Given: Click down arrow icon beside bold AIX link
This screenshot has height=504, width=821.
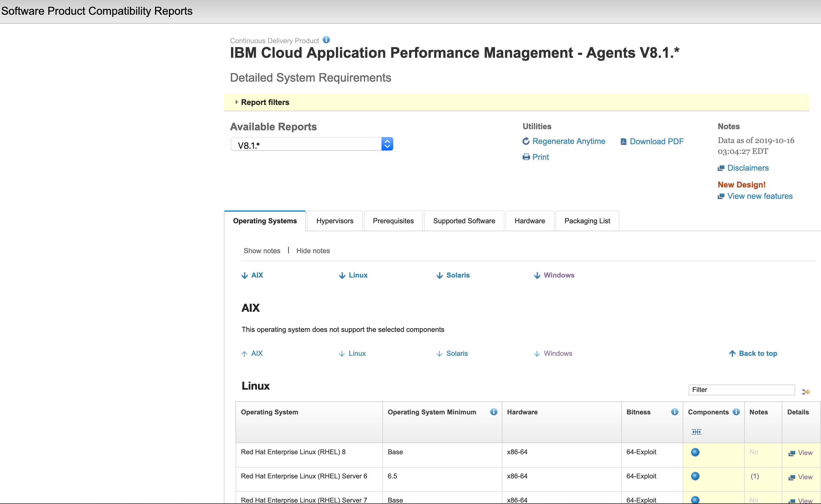Looking at the screenshot, I should pos(245,275).
